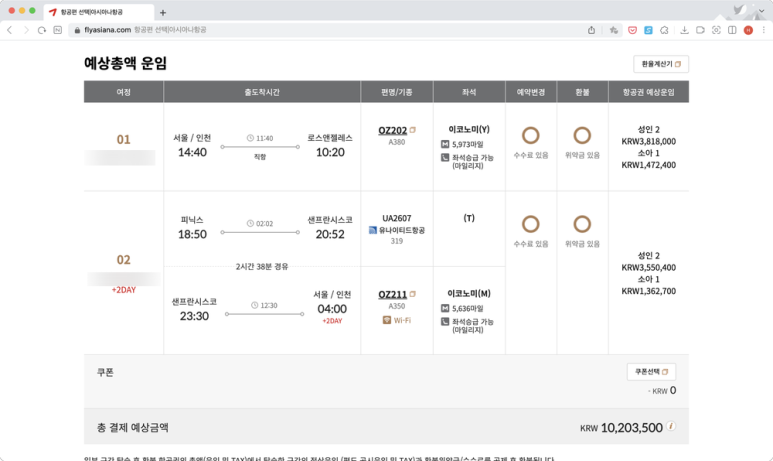The image size is (773, 461).
Task: Toggle the browser sidebar panel icon
Action: click(732, 30)
